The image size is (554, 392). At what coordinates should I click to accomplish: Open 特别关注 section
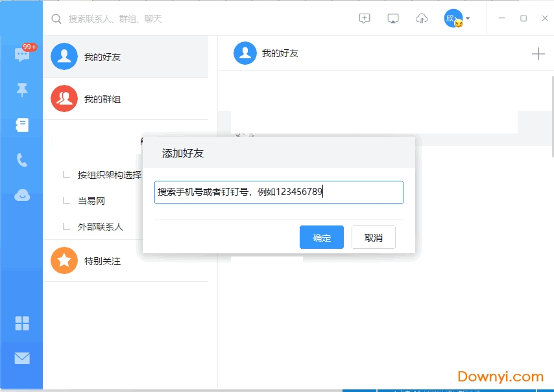[102, 261]
